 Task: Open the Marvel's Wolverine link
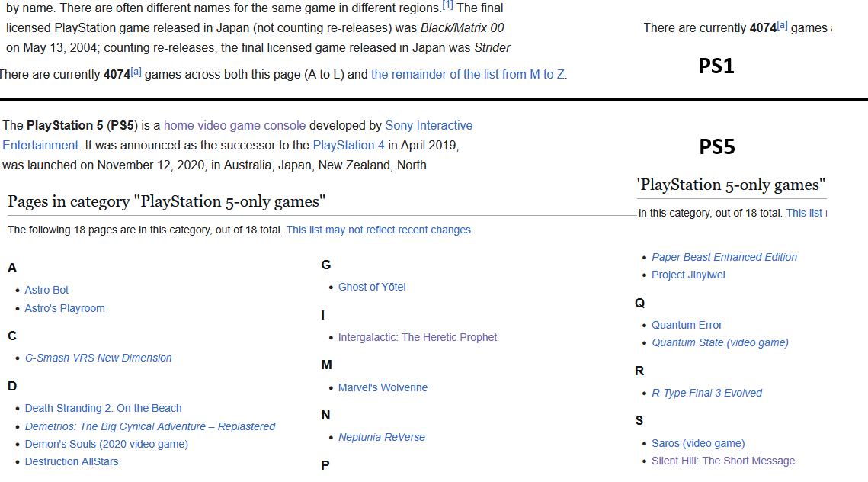pyautogui.click(x=383, y=388)
